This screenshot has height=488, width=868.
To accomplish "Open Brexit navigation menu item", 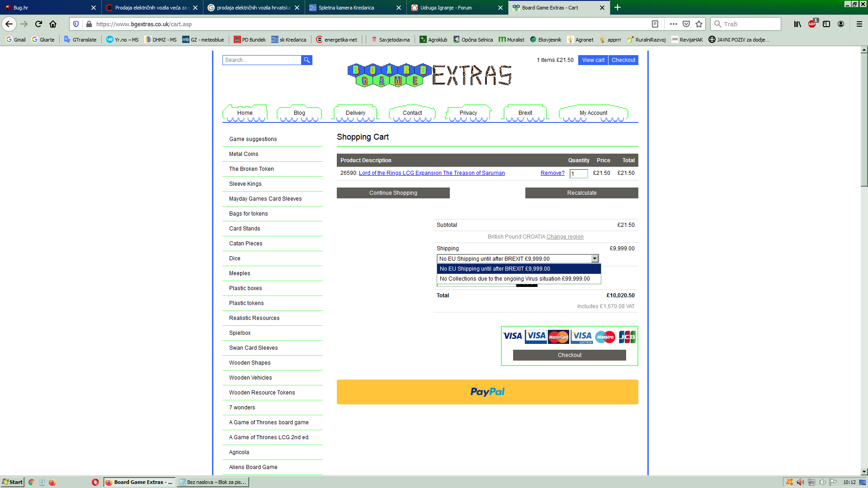I will [525, 113].
